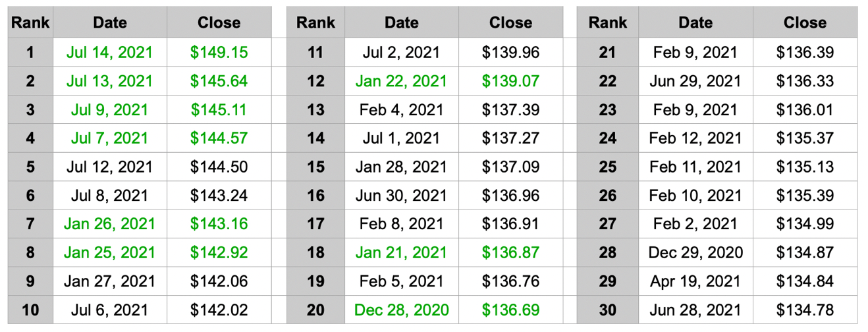Select the rank 7 cell
868x332 pixels.
click(30, 224)
